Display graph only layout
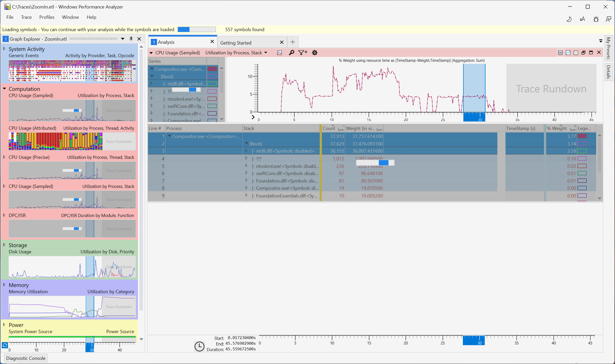The height and width of the screenshot is (364, 615). pyautogui.click(x=568, y=53)
